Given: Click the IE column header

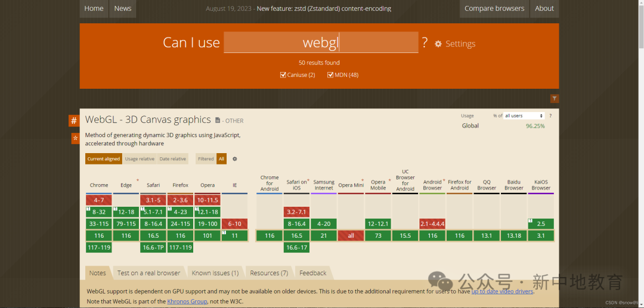Looking at the screenshot, I should [x=234, y=185].
